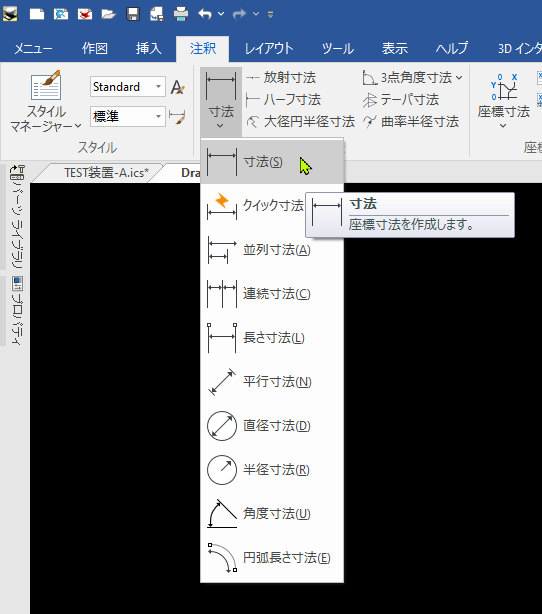Open the パーツライブラリ side panel tab
542x614 pixels.
[17, 217]
